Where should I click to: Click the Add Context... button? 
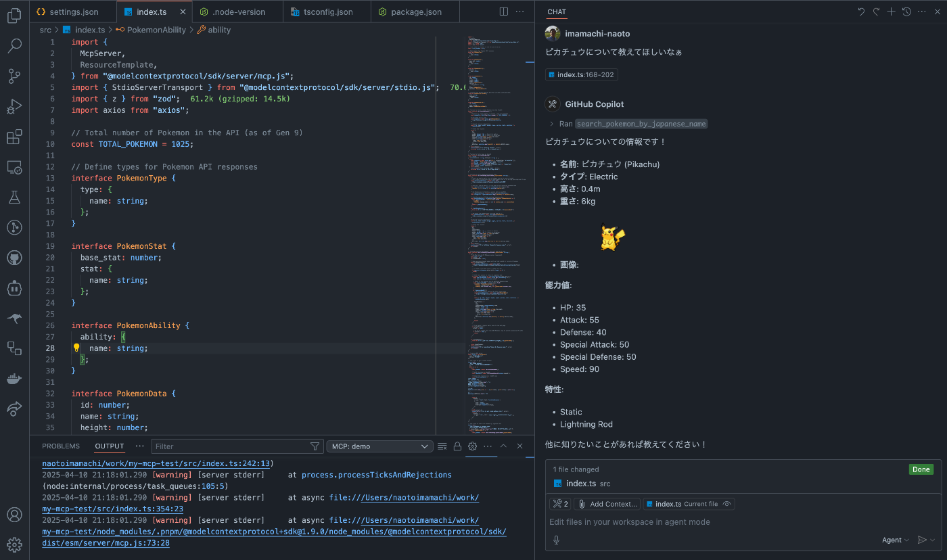click(607, 504)
